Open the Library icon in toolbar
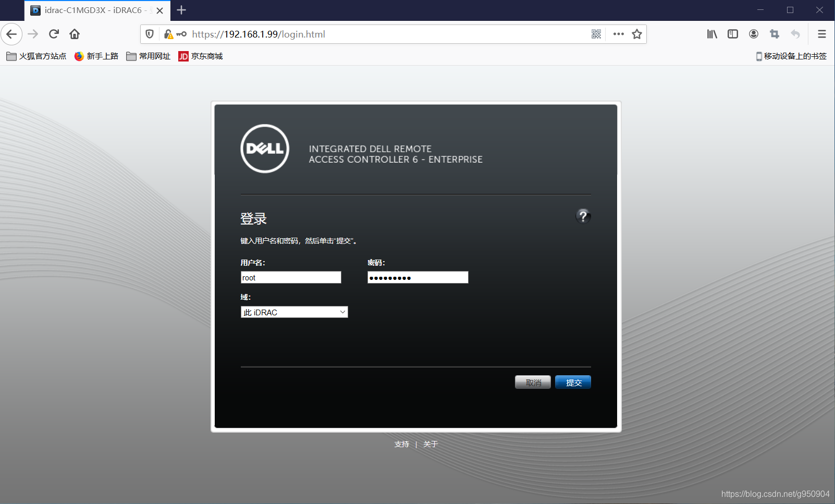Viewport: 835px width, 504px height. coord(712,34)
